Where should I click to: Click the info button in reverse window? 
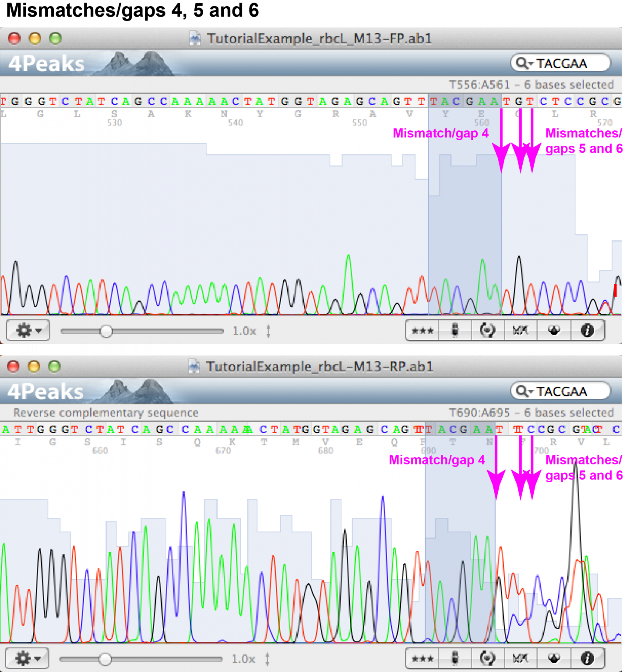pos(587,658)
